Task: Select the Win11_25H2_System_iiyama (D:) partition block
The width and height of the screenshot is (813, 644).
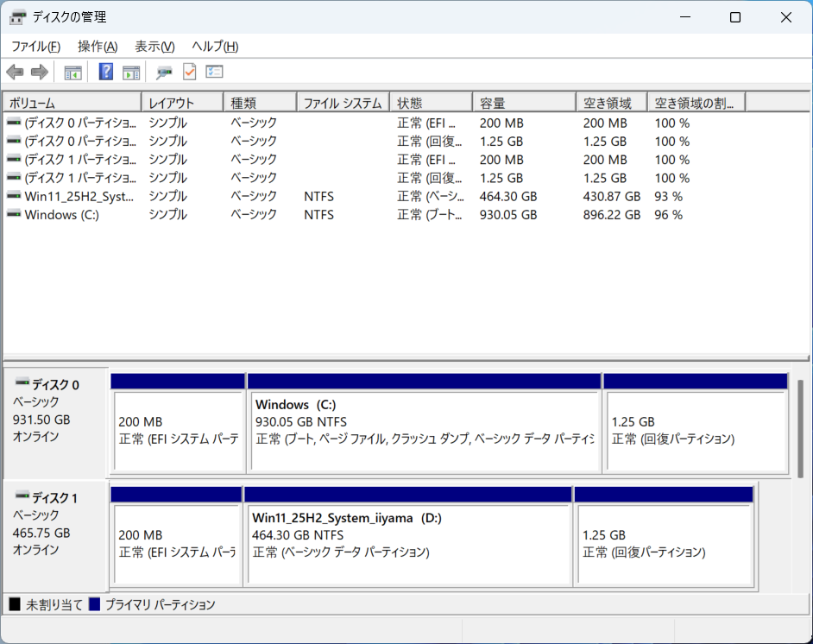Action: pos(407,542)
